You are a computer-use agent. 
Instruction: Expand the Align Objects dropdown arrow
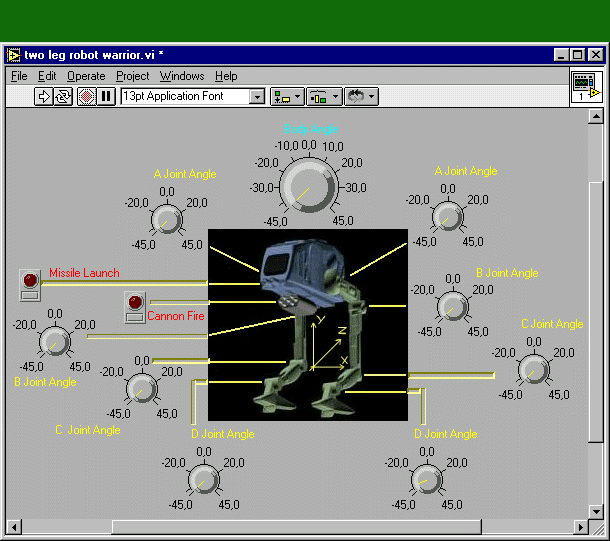coord(298,96)
